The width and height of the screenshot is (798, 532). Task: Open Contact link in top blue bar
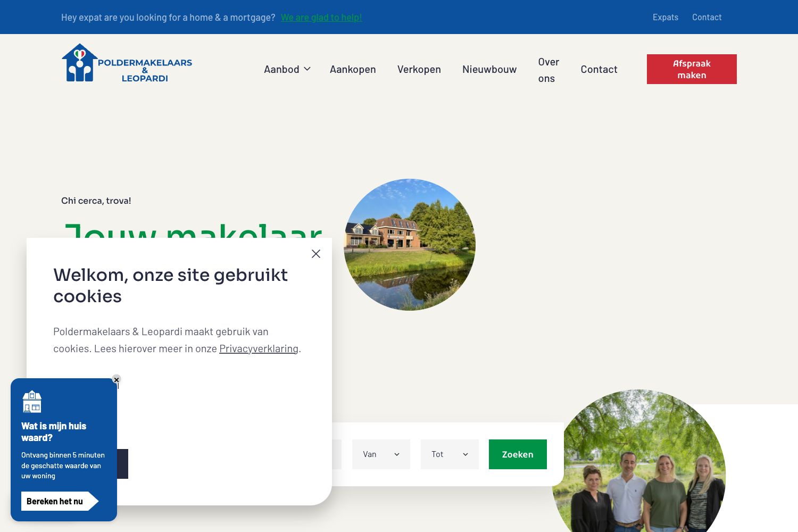pyautogui.click(x=706, y=17)
